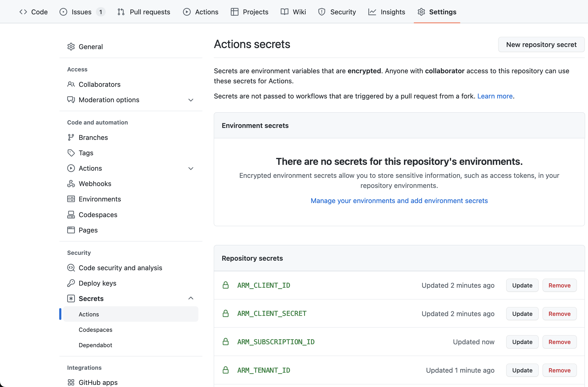Viewport: 588px width, 387px height.
Task: Click the Environments grid icon in sidebar
Action: click(x=71, y=199)
